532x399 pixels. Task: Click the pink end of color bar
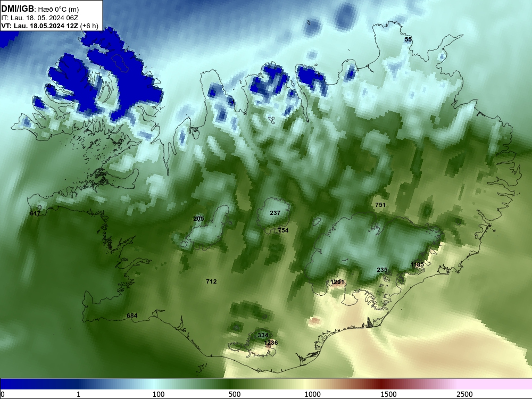(x=495, y=384)
